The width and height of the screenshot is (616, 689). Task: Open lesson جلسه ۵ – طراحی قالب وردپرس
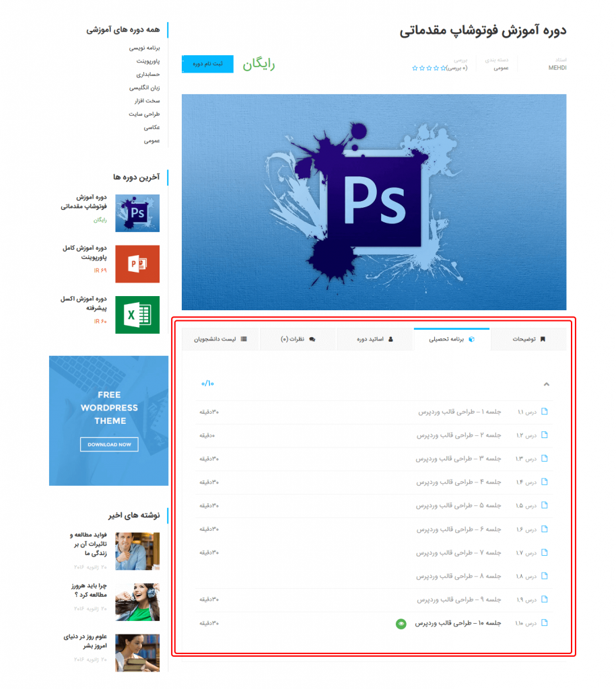tap(458, 506)
